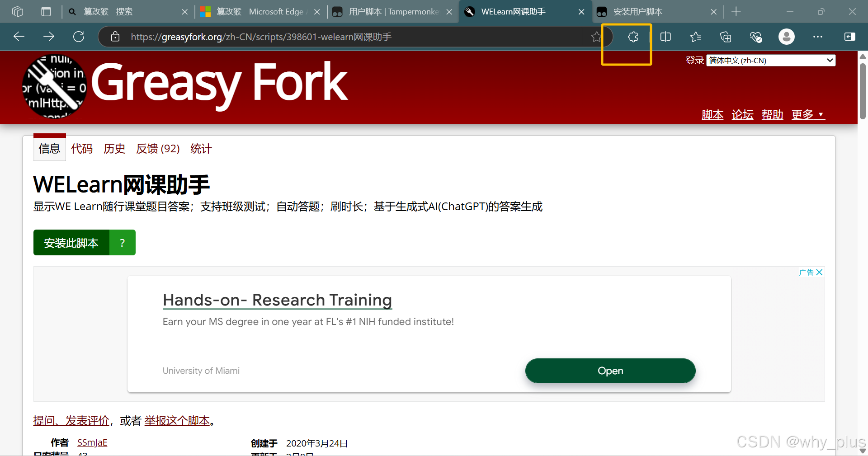This screenshot has width=868, height=456.
Task: Click the 登录 link
Action: coord(694,60)
